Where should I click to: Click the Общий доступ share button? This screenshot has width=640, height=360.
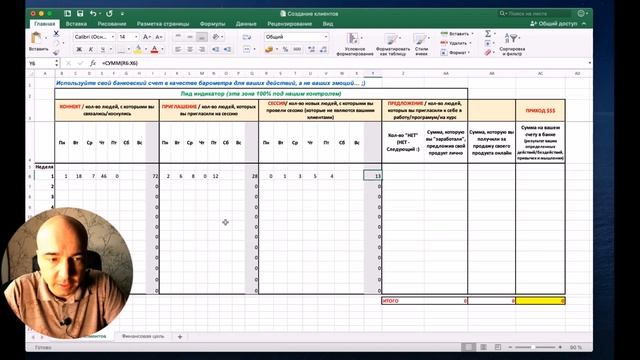tap(554, 24)
